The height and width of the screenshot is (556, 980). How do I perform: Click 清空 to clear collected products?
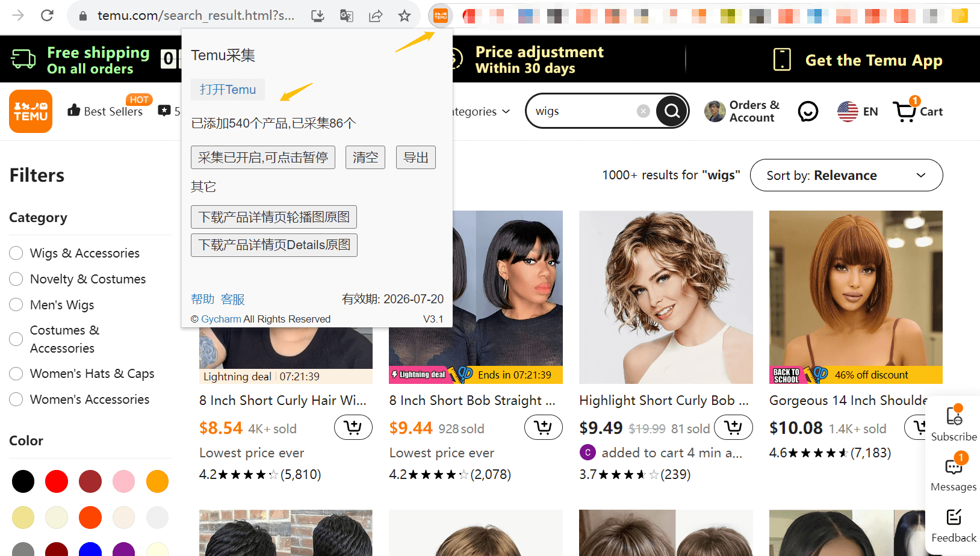click(365, 158)
